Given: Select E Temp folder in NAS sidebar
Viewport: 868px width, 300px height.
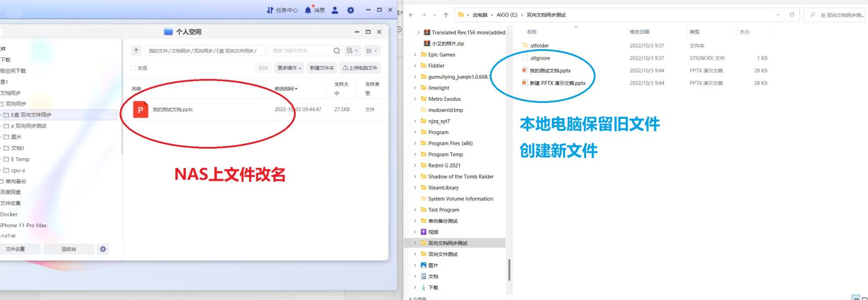Looking at the screenshot, I should tap(20, 159).
